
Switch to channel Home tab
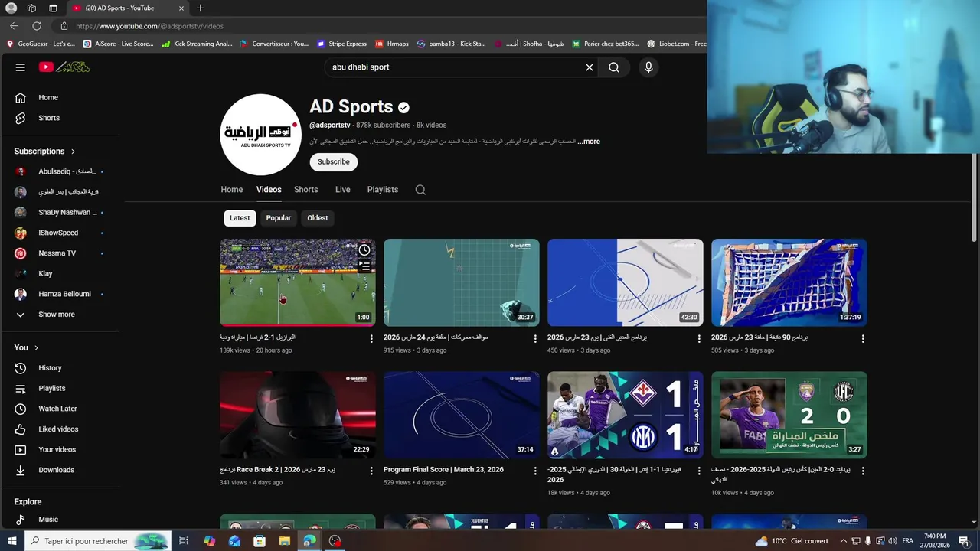232,190
